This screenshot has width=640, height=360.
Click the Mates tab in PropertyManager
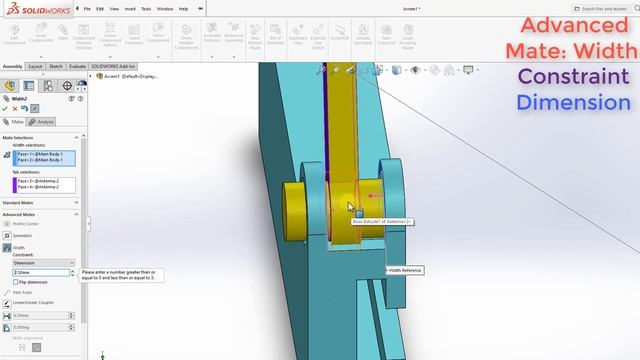click(x=13, y=122)
